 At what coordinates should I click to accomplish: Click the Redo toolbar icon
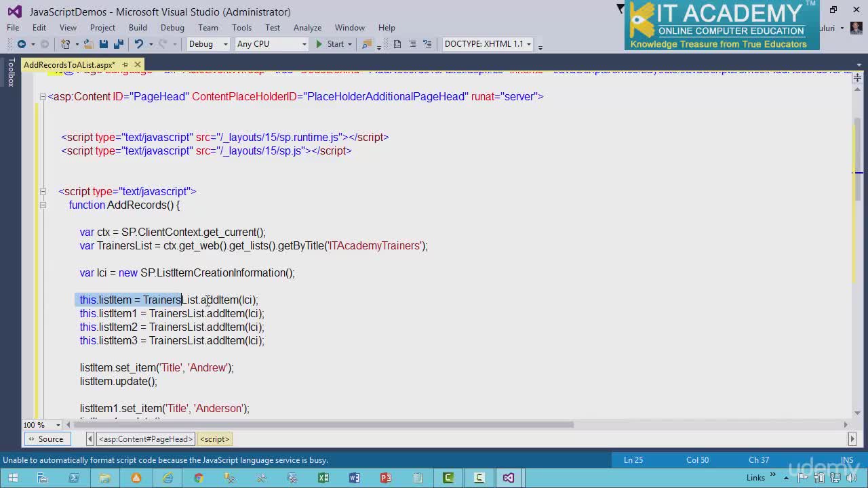point(162,44)
